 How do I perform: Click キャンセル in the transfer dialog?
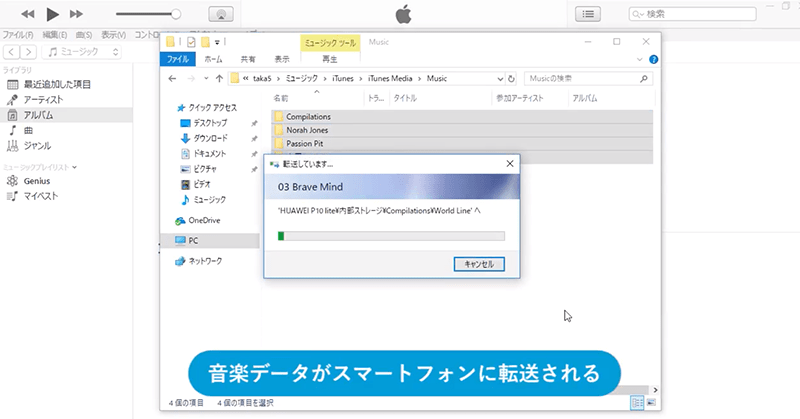(479, 264)
